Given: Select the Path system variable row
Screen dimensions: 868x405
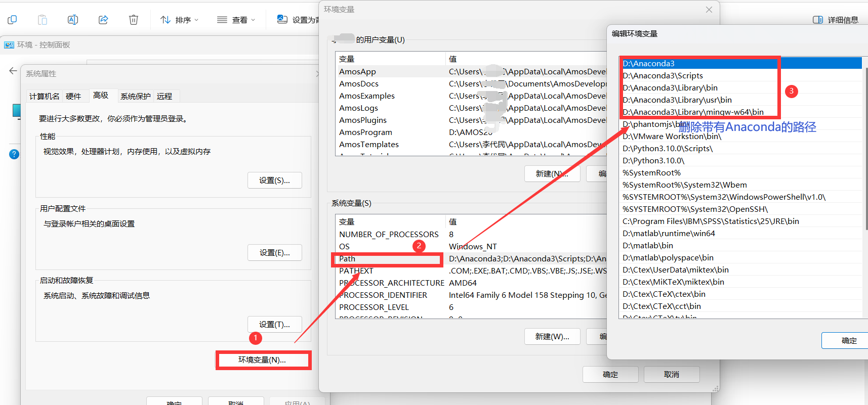Looking at the screenshot, I should [471, 259].
